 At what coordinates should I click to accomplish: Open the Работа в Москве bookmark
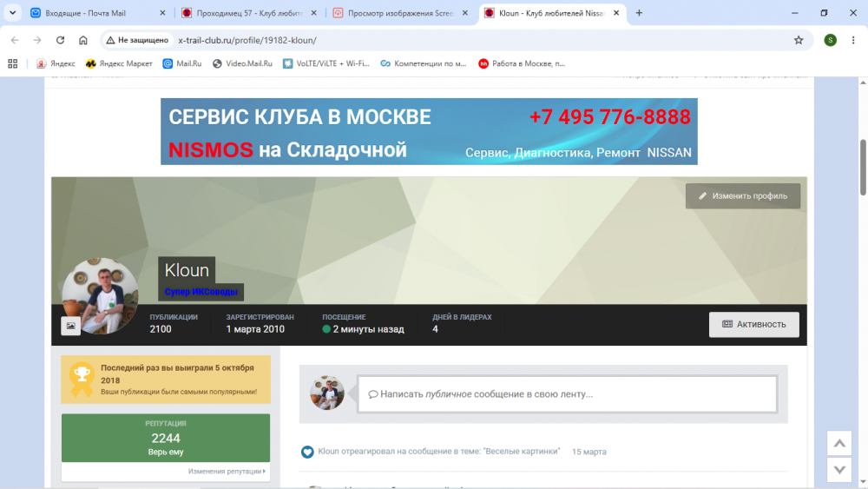click(x=522, y=63)
